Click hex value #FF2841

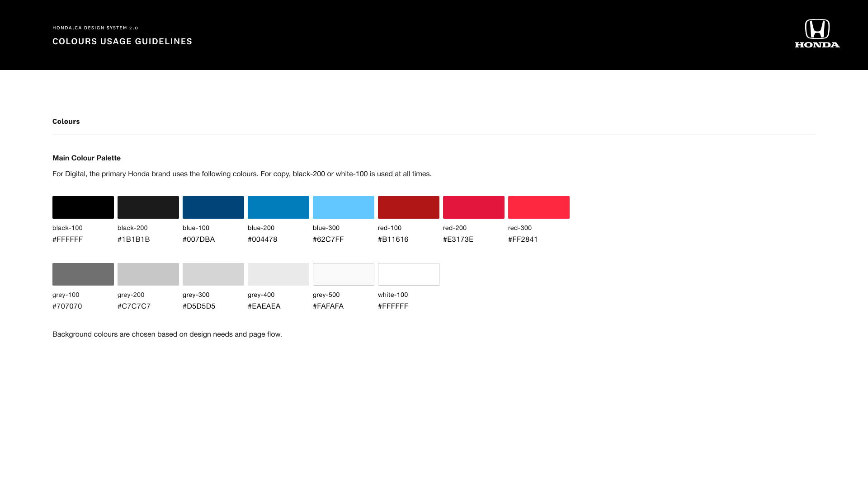click(x=523, y=239)
